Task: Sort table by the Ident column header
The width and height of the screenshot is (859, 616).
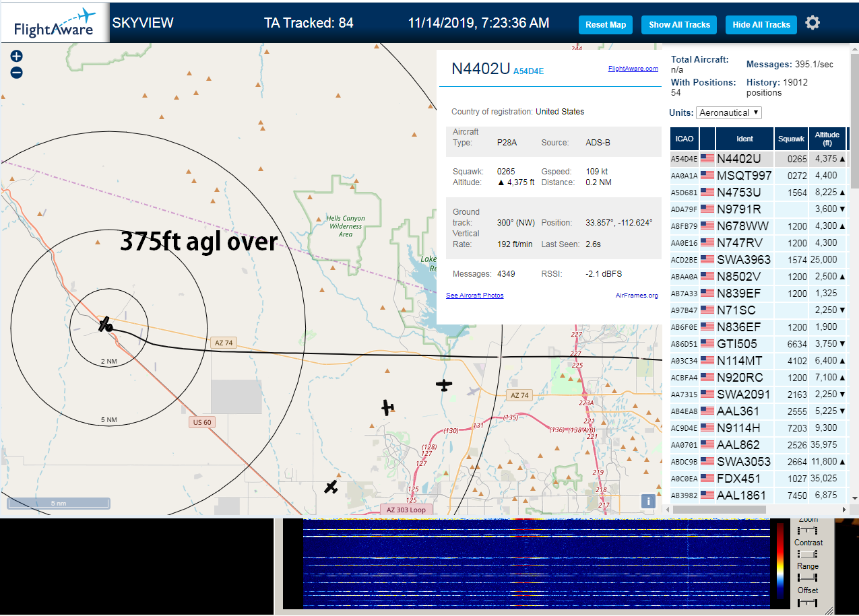Action: 744,139
